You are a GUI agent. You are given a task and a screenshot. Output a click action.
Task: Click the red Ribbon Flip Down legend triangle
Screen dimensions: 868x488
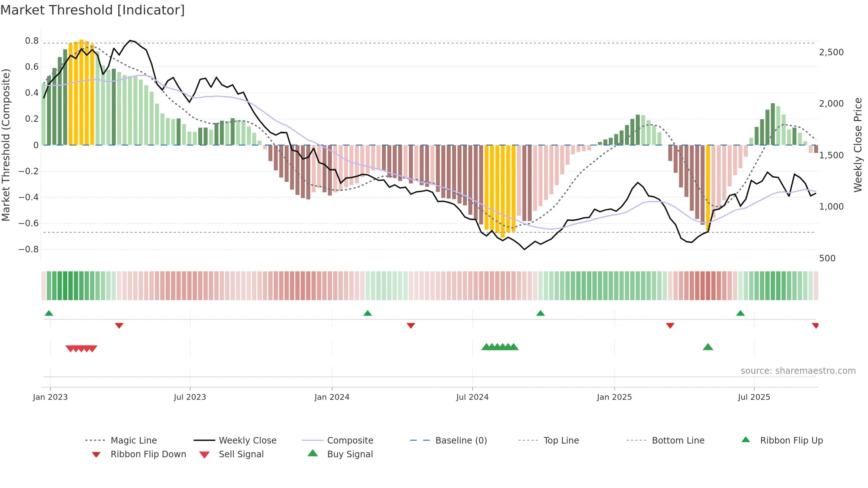coord(96,455)
